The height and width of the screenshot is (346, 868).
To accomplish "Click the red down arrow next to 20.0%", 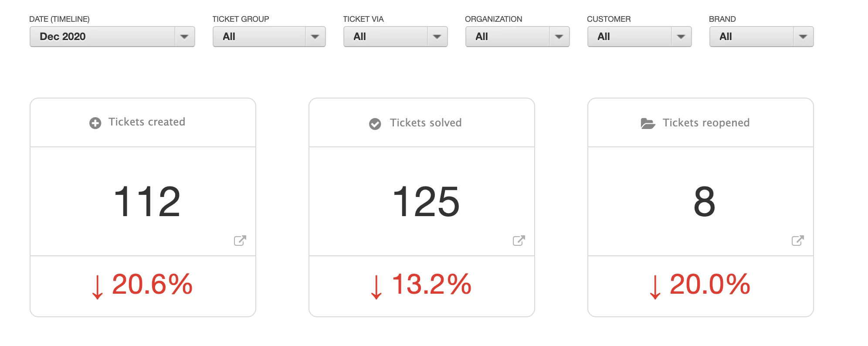I will coord(655,287).
